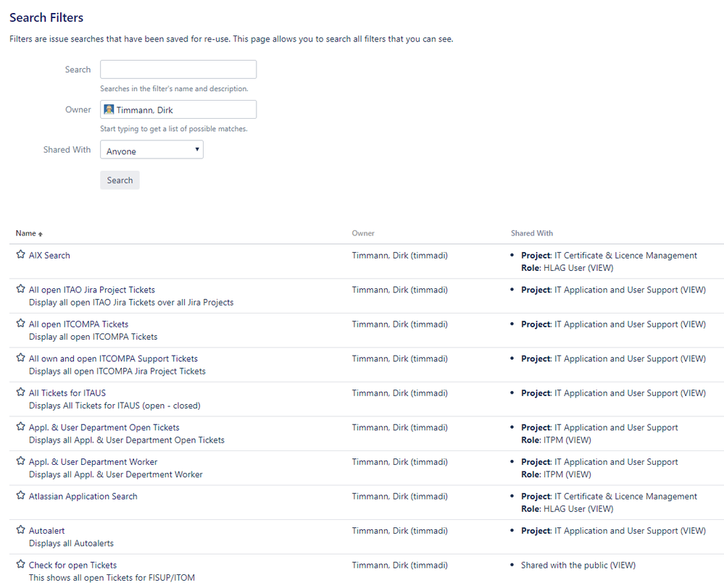Open the AIX Search filter link
This screenshot has height=588, width=724.
(x=49, y=256)
